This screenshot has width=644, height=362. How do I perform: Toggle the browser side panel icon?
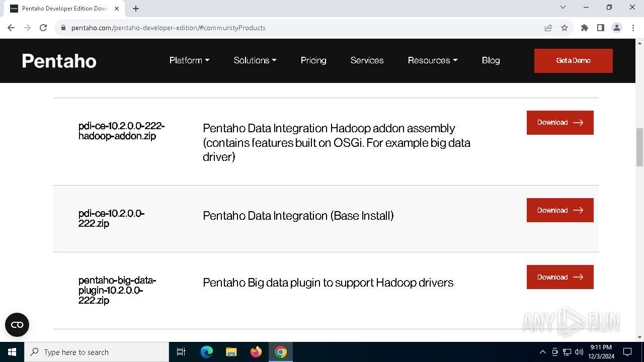(x=600, y=28)
